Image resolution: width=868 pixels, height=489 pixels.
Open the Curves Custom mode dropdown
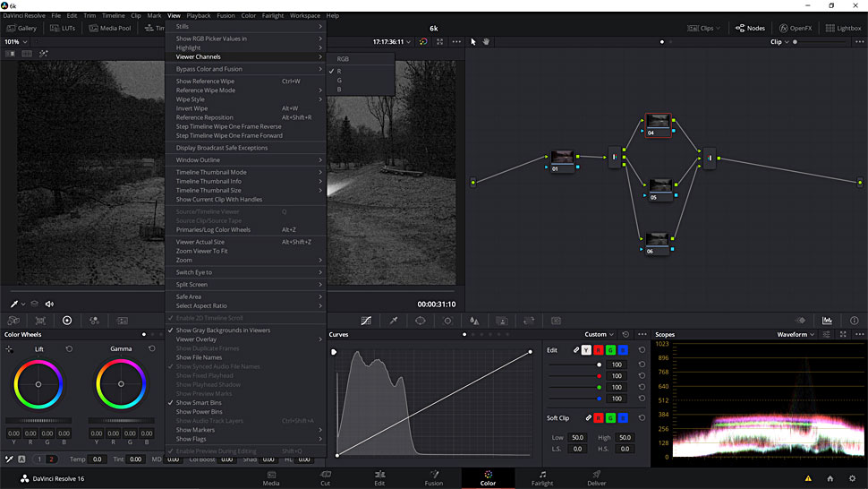[x=599, y=334]
